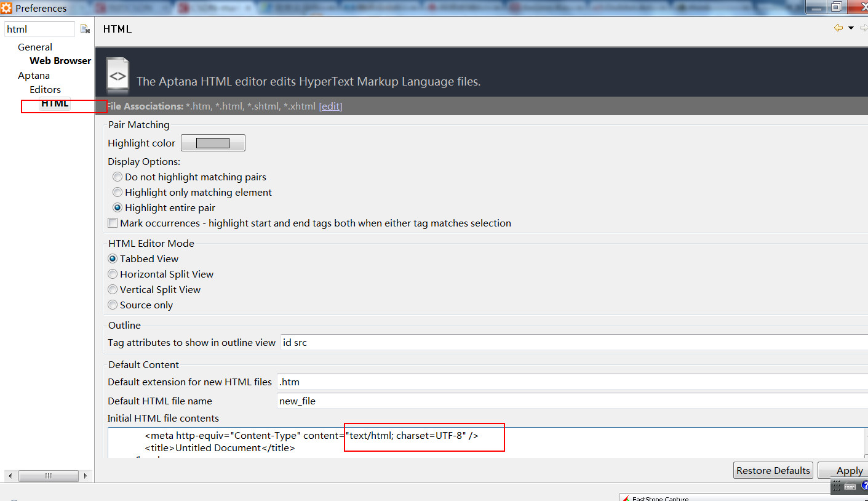Screen dimensions: 868x501
Task: Click the HTML page title heading
Action: 117,29
